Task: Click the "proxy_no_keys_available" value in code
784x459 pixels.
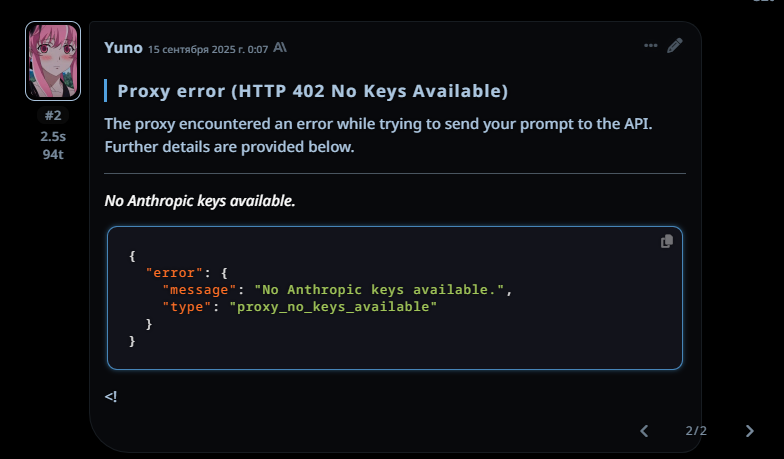Action: point(334,307)
